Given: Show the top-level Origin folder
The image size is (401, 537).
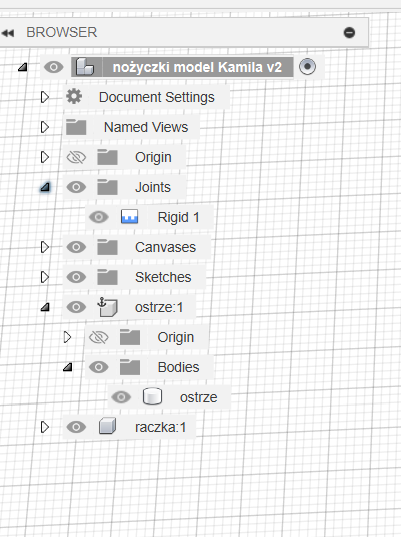Looking at the screenshot, I should point(76,157).
